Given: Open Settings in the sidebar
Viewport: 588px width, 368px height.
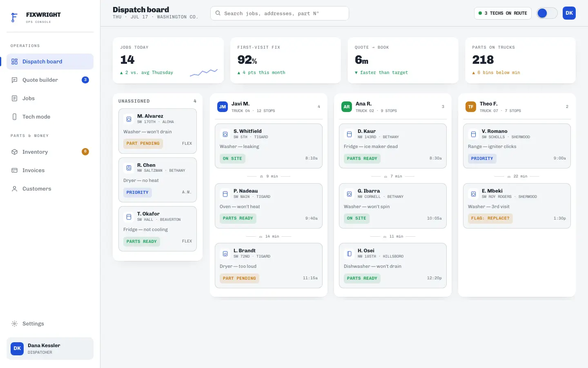Looking at the screenshot, I should point(50,324).
